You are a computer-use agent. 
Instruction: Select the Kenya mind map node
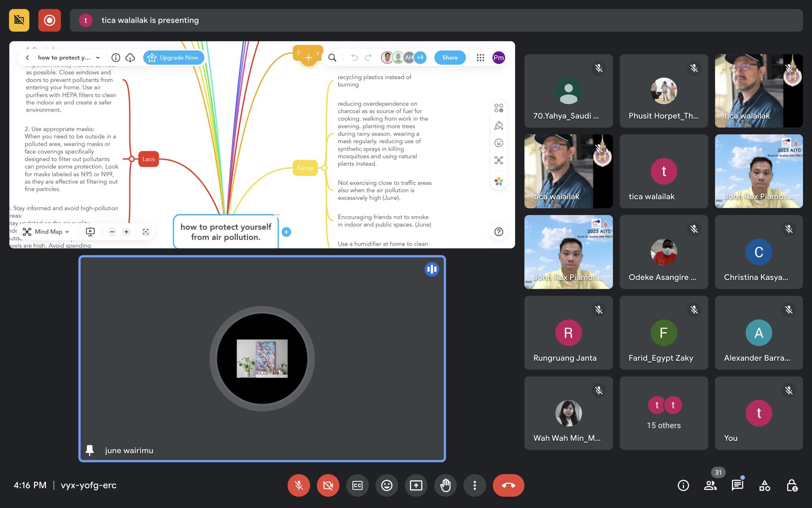pos(305,168)
